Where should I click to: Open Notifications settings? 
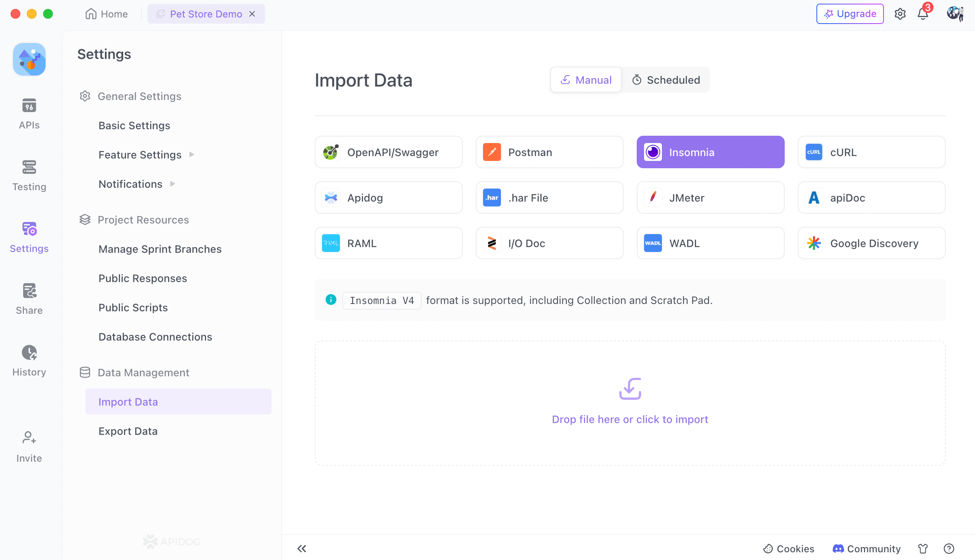coord(130,184)
